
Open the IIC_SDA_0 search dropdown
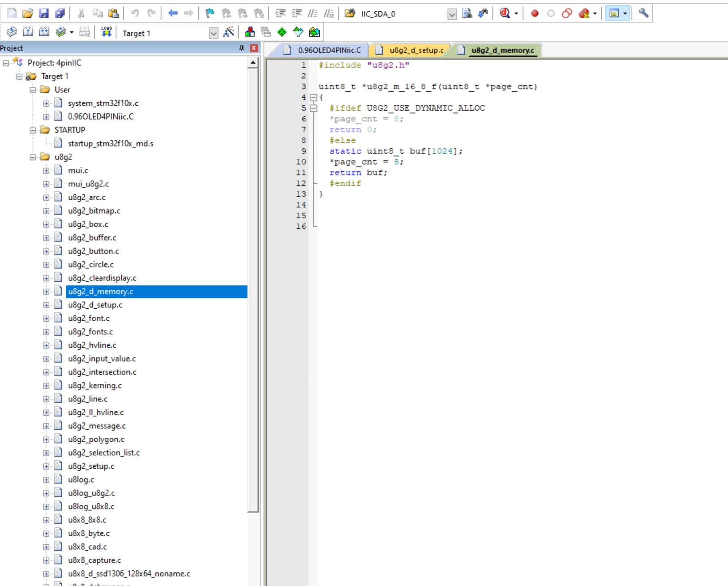(452, 14)
